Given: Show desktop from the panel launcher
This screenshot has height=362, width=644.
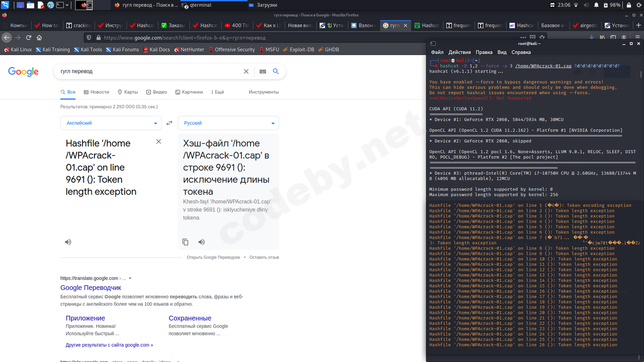Looking at the screenshot, I should [x=20, y=5].
